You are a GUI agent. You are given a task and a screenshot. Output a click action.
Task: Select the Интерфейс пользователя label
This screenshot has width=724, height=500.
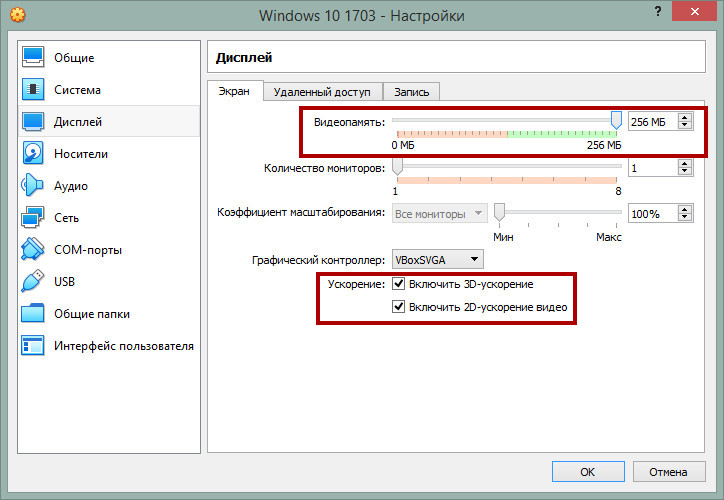tap(124, 346)
